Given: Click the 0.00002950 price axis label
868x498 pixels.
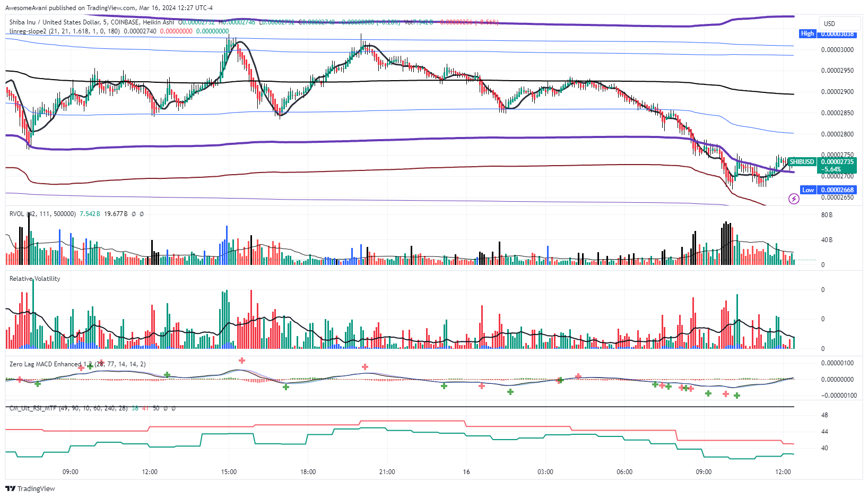Looking at the screenshot, I should point(837,71).
